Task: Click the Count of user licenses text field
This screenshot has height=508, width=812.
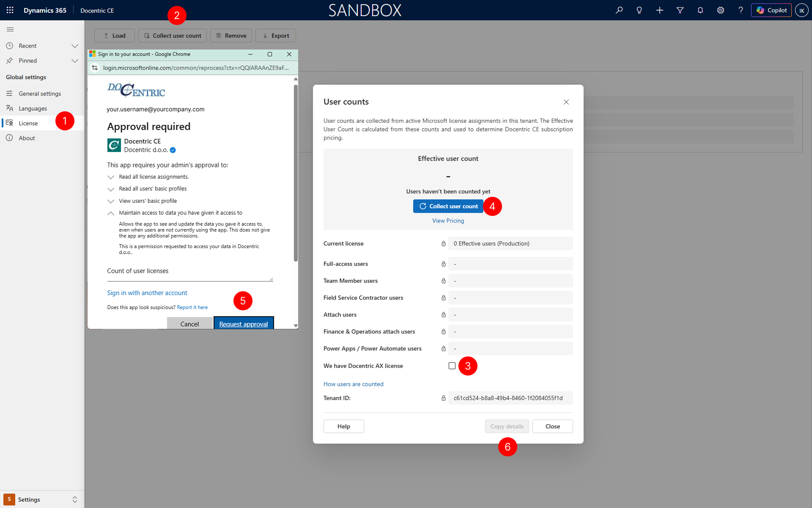Action: tap(190, 271)
